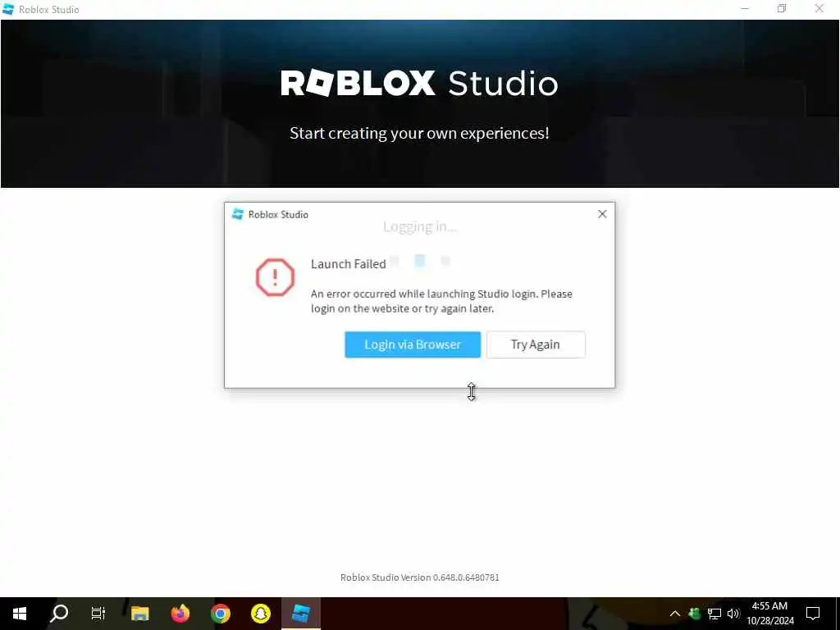Open Windows taskbar search

(59, 614)
